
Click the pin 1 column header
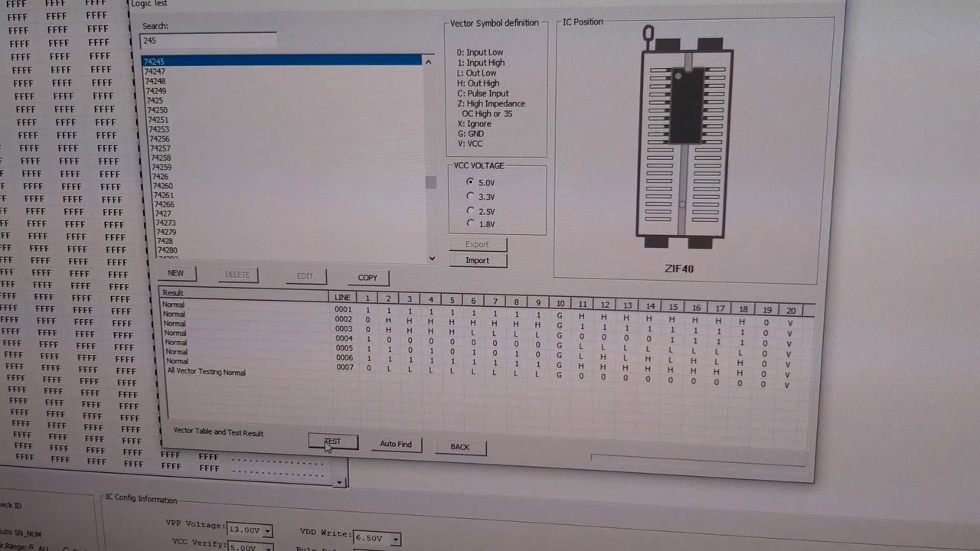coord(367,298)
